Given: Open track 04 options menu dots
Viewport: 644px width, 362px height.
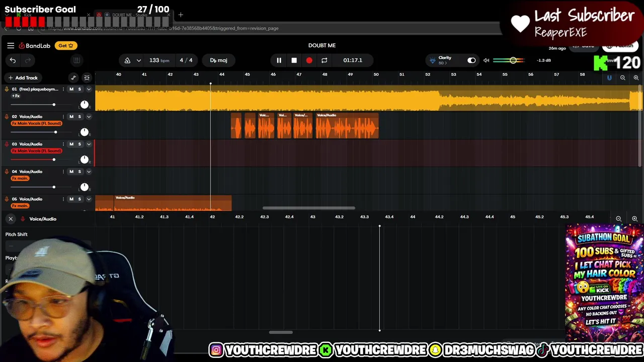Looking at the screenshot, I should click(x=63, y=171).
